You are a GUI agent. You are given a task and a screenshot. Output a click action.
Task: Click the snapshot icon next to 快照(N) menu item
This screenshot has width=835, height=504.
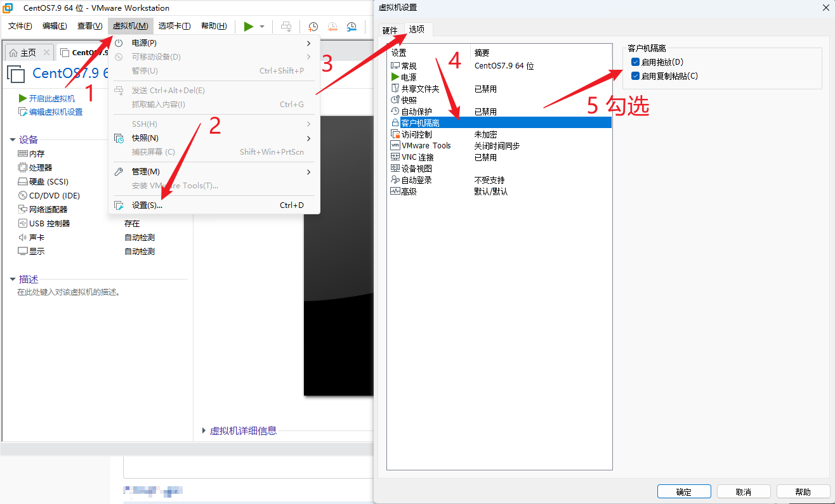click(119, 138)
